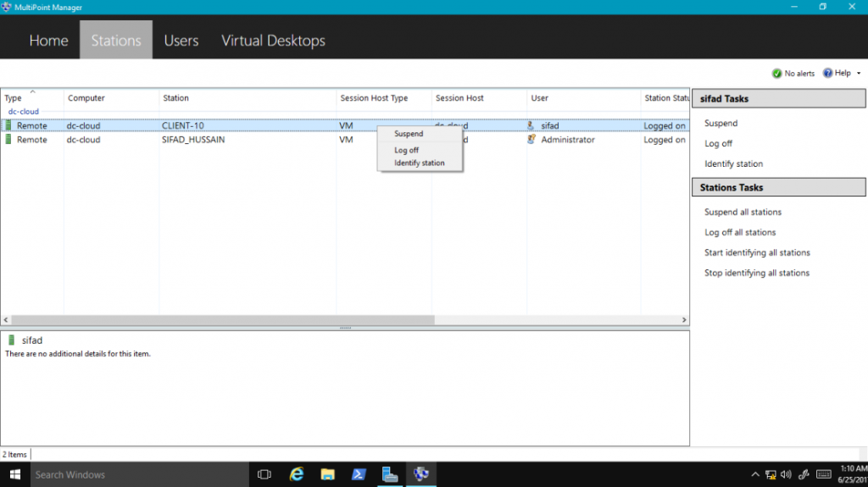Click Log off all stations
This screenshot has height=487, width=868.
740,232
